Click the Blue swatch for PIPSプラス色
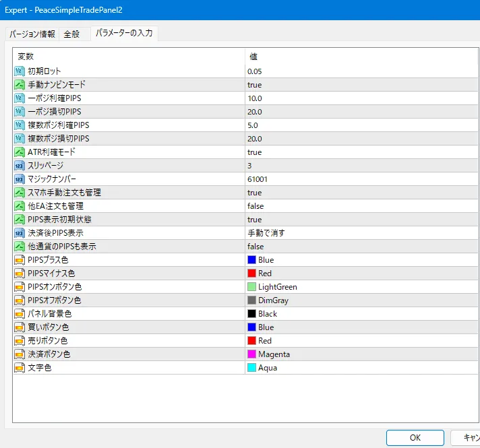Viewport: 480px width, 448px height. 251,260
